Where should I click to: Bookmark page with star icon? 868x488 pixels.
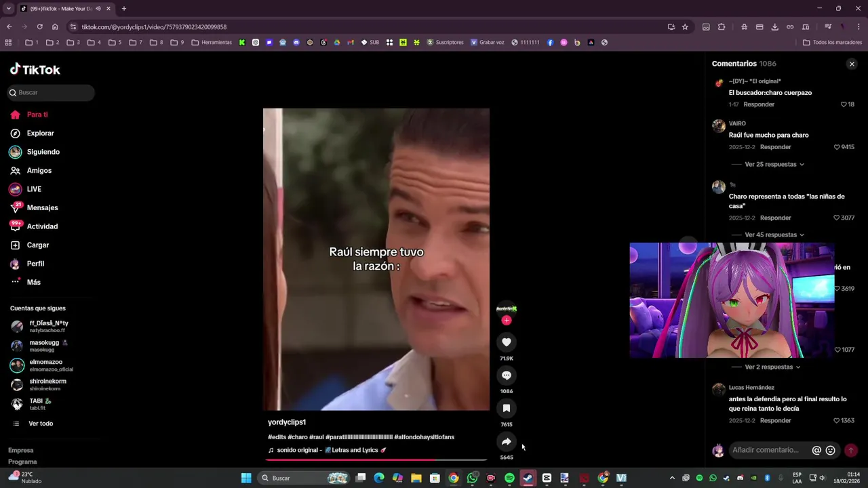(x=685, y=26)
